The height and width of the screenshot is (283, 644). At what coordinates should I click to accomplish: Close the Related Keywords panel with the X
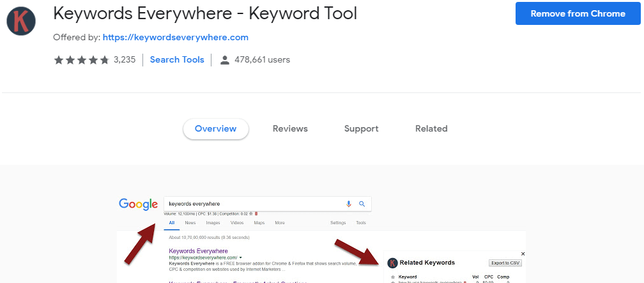tap(523, 254)
